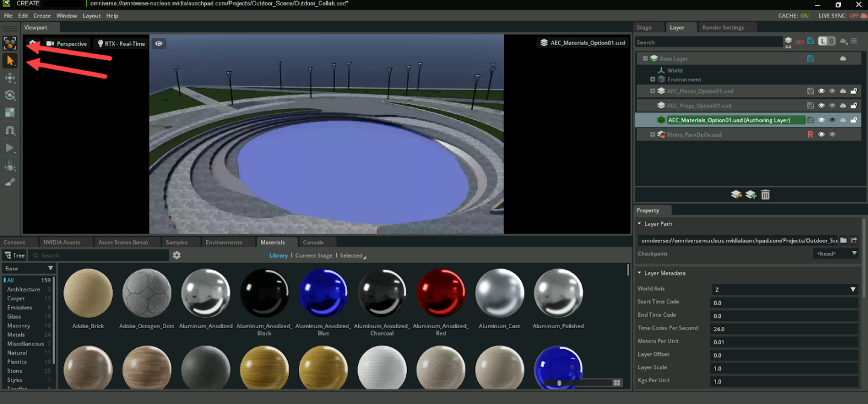Hide the Rhino_ParkDeOv.usd layer
The height and width of the screenshot is (404, 868).
[821, 135]
